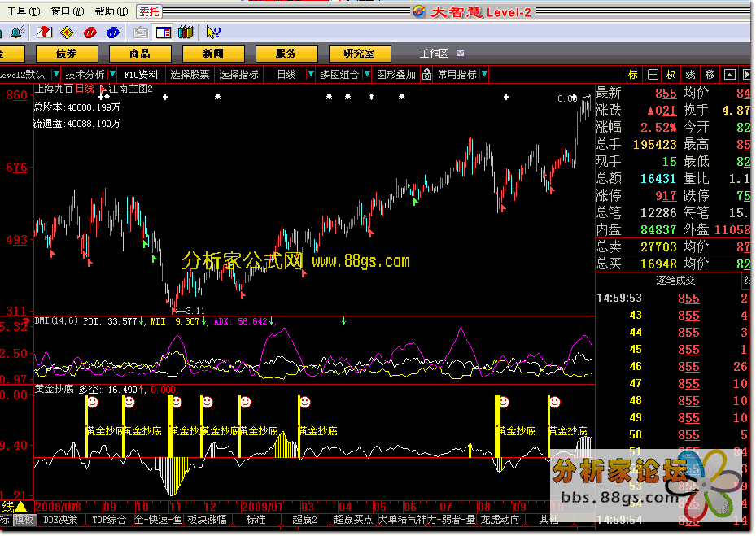Switch to the 龙虎动向 tab
Image resolution: width=756 pixels, height=536 pixels.
(x=500, y=520)
